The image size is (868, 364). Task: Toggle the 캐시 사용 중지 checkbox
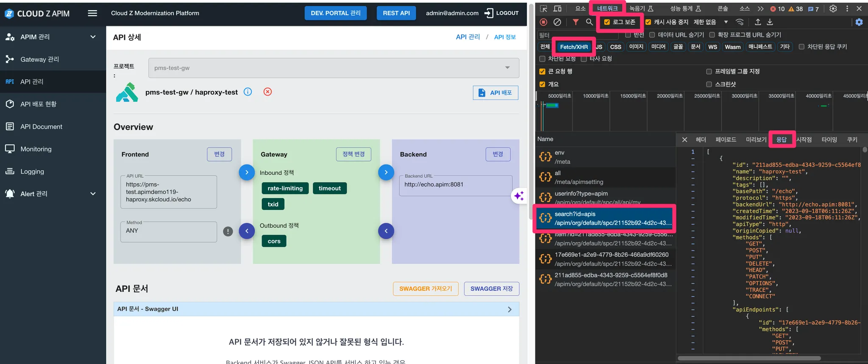pyautogui.click(x=648, y=22)
